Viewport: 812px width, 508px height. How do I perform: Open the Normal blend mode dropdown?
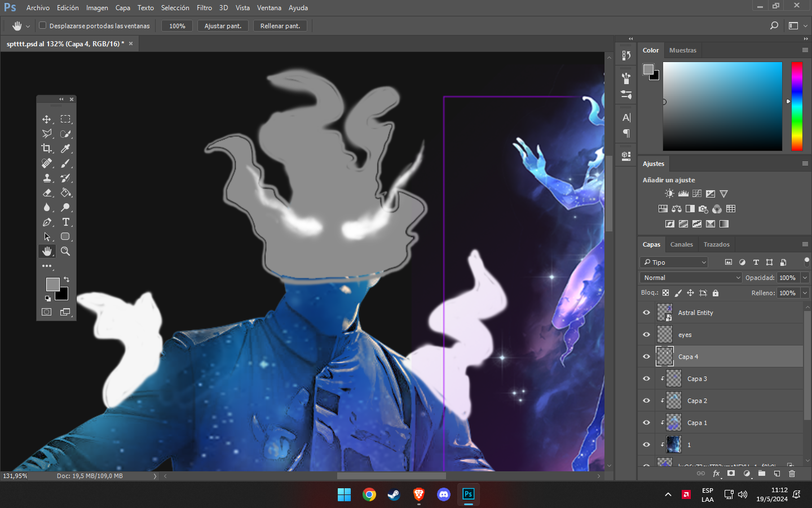(x=691, y=278)
